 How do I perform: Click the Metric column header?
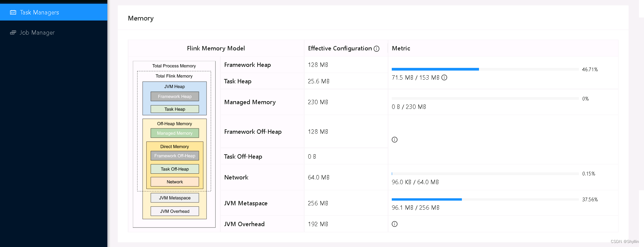click(401, 48)
